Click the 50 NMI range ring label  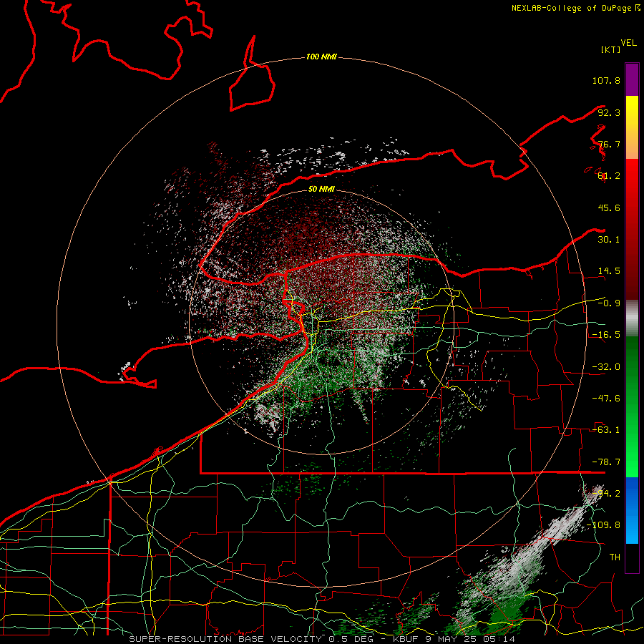click(321, 189)
